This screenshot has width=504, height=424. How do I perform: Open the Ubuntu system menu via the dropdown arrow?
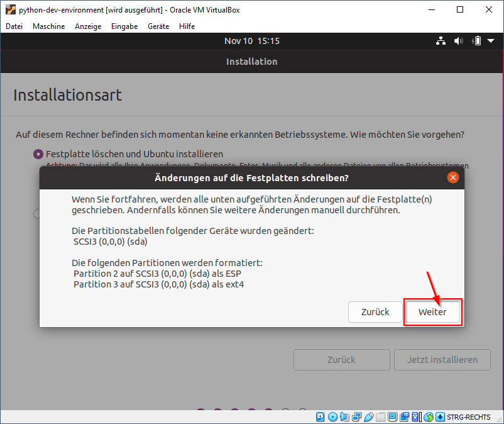tap(490, 40)
